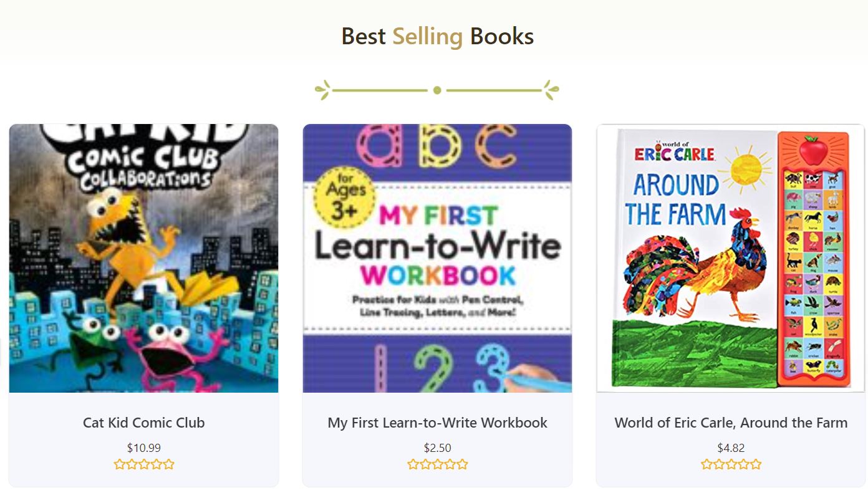Click World of Eric Carle, Around the Farm title

click(731, 423)
